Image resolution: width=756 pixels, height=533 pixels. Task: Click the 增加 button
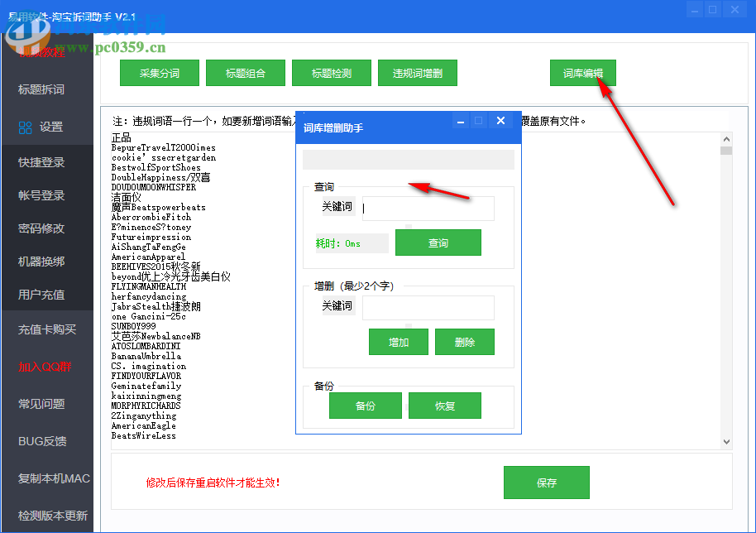399,342
